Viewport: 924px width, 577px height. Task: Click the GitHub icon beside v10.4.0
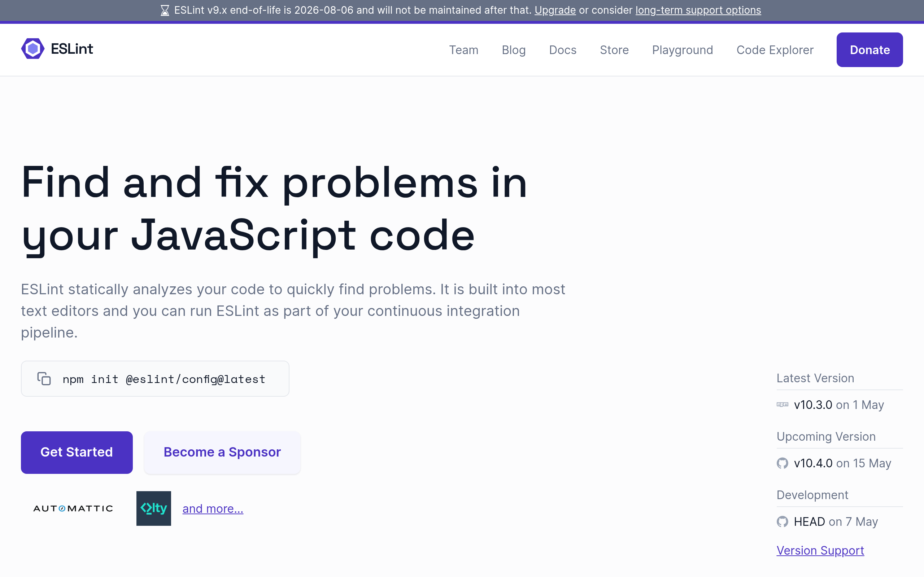click(x=783, y=463)
